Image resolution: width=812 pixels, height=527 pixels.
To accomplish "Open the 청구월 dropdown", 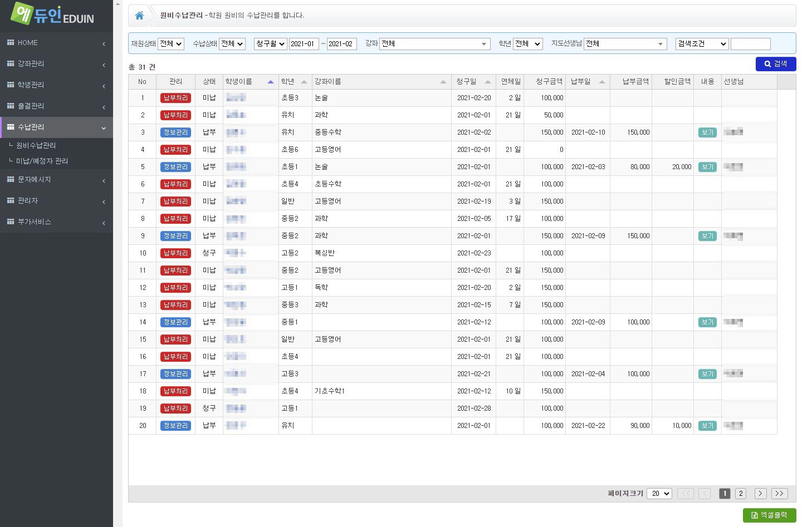I will tap(271, 44).
